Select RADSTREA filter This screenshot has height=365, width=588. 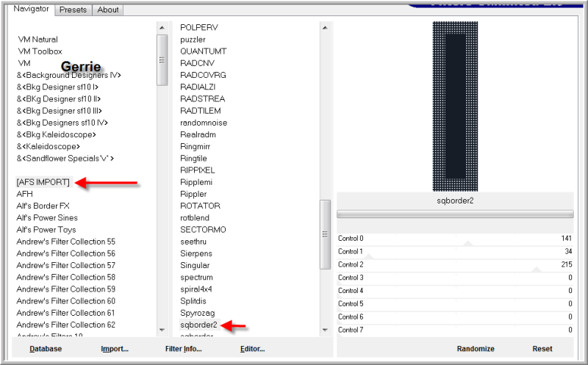(x=203, y=99)
